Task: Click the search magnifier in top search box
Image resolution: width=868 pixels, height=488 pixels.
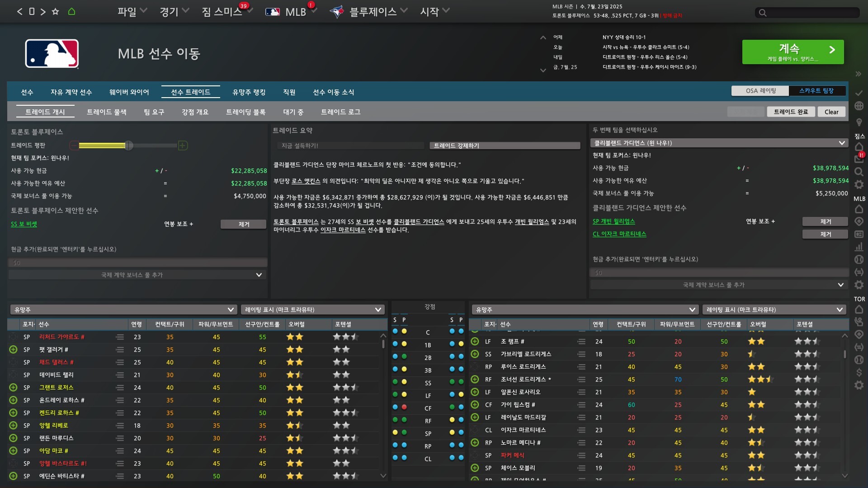Action: (763, 13)
